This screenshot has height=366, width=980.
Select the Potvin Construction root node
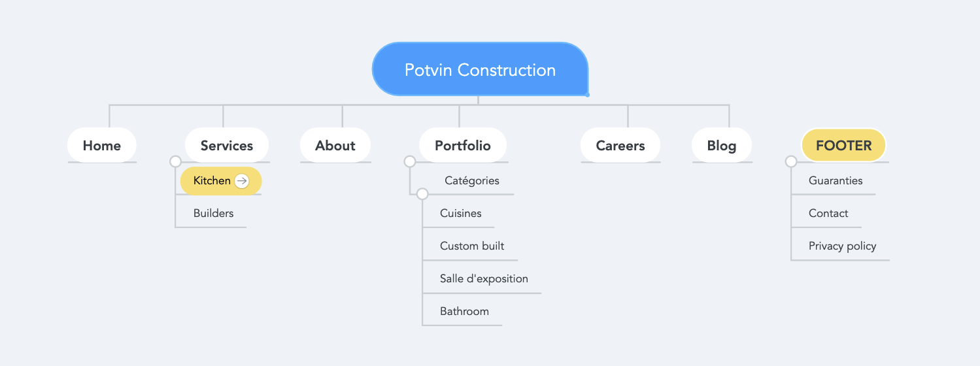click(480, 69)
